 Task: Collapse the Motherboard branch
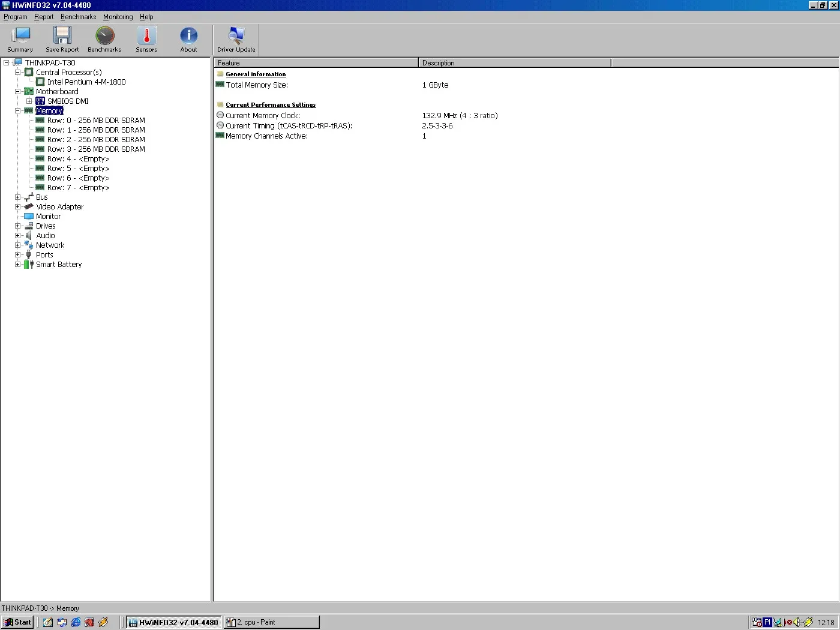click(x=17, y=92)
